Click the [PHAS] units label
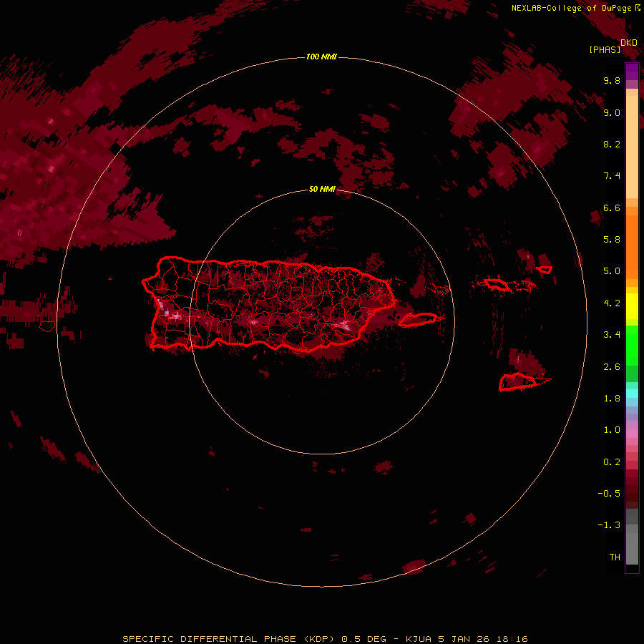The image size is (644, 644). 605,50
